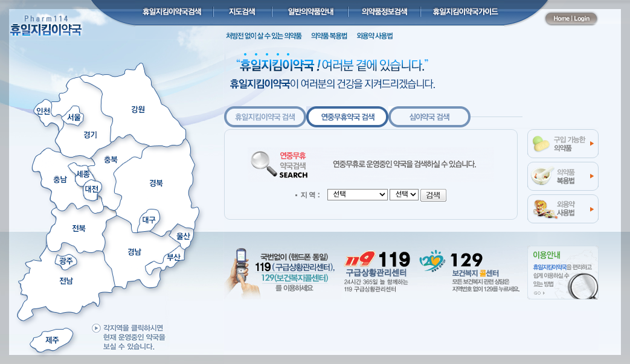The width and height of the screenshot is (630, 364).
Task: Select 세종 on the map
Action: tap(83, 174)
